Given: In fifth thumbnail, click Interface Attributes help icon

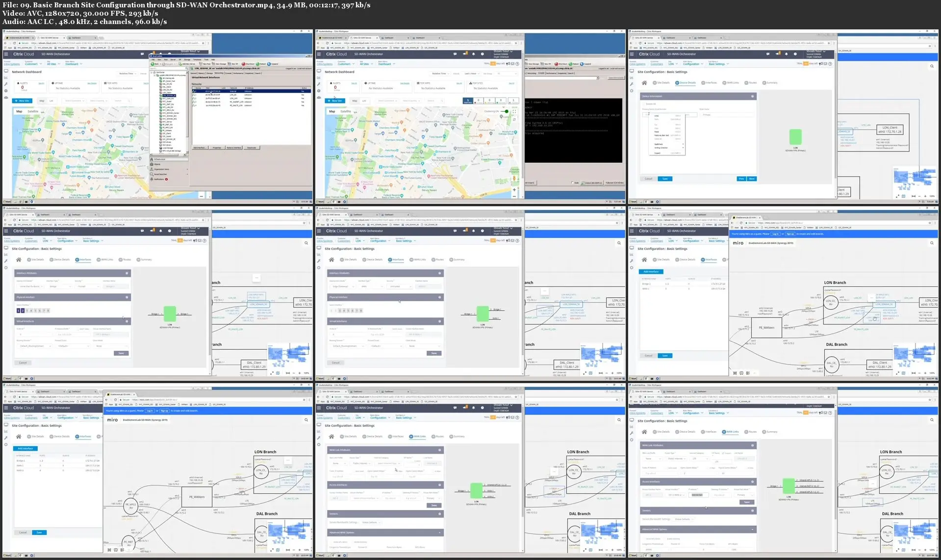Looking at the screenshot, I should click(439, 273).
